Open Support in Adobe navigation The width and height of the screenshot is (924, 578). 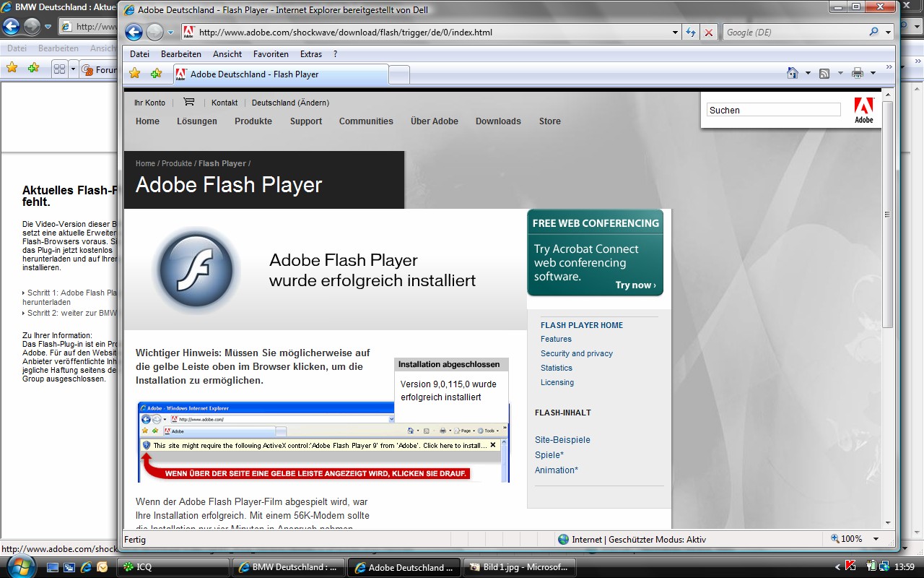[x=306, y=121]
